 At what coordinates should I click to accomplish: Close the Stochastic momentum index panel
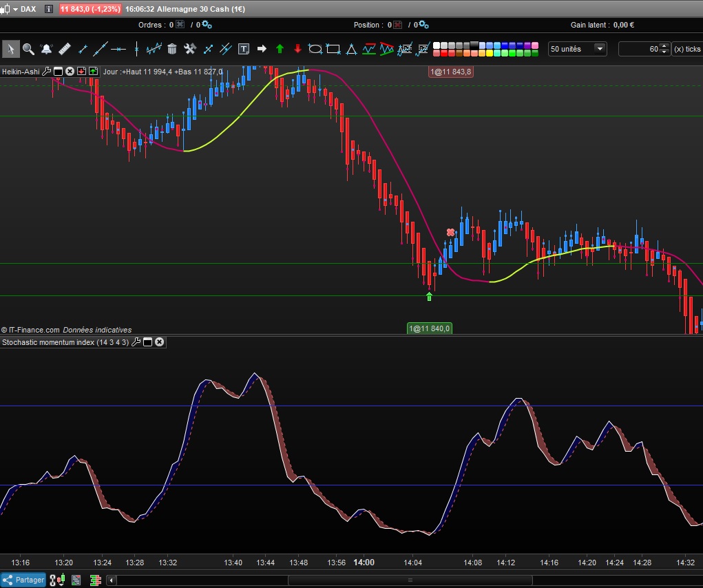(159, 342)
